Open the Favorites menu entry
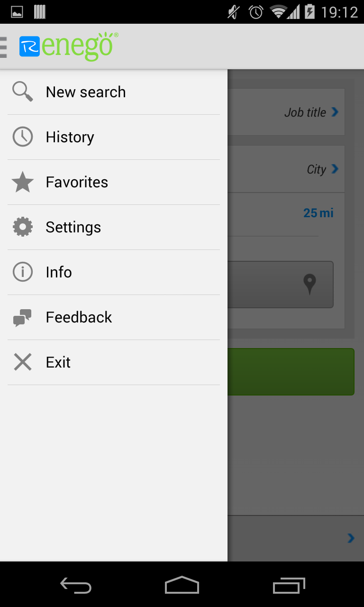The image size is (364, 607). pyautogui.click(x=77, y=182)
